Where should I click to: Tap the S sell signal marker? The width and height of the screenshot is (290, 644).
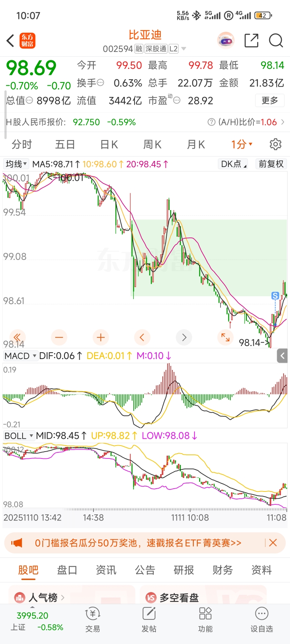pyautogui.click(x=275, y=296)
